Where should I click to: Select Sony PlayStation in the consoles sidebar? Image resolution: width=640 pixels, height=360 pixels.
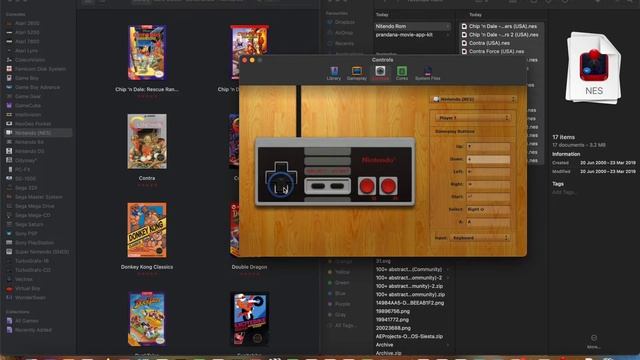tap(34, 242)
